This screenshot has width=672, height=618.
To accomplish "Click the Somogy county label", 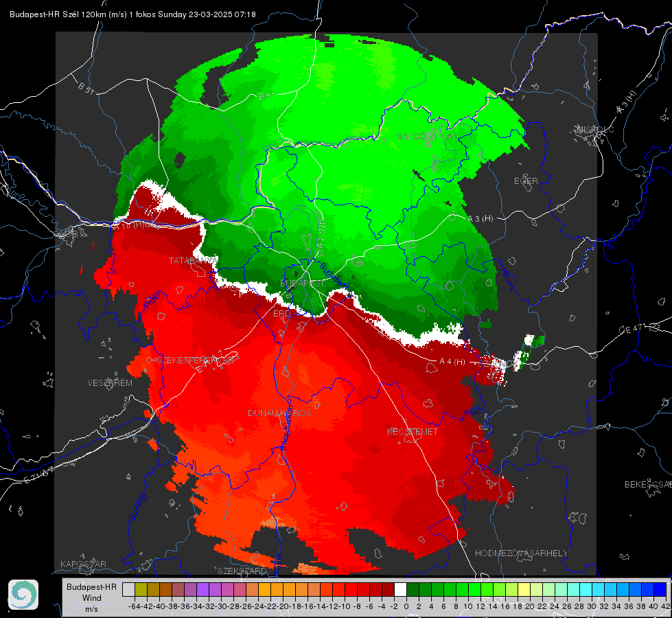I will 138,507.
